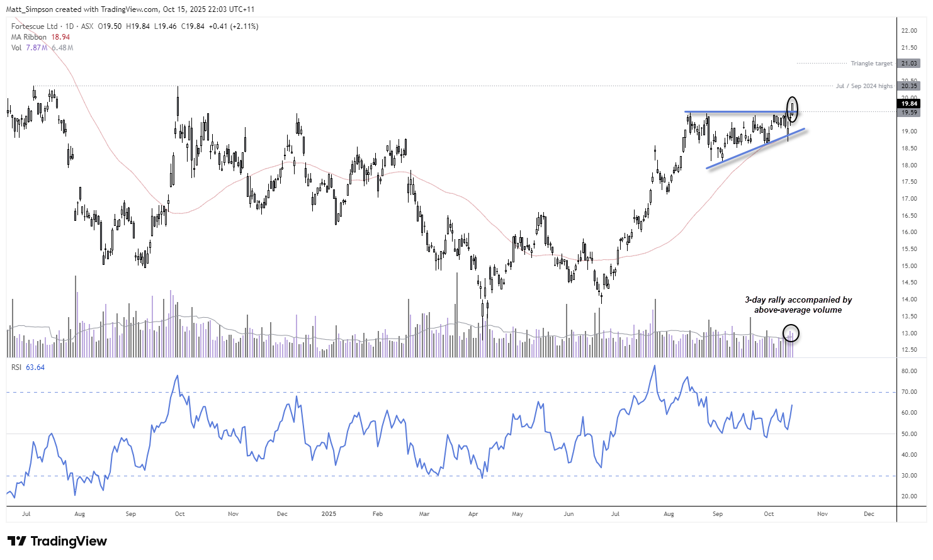Click the Oct label on the time axis

(x=768, y=514)
